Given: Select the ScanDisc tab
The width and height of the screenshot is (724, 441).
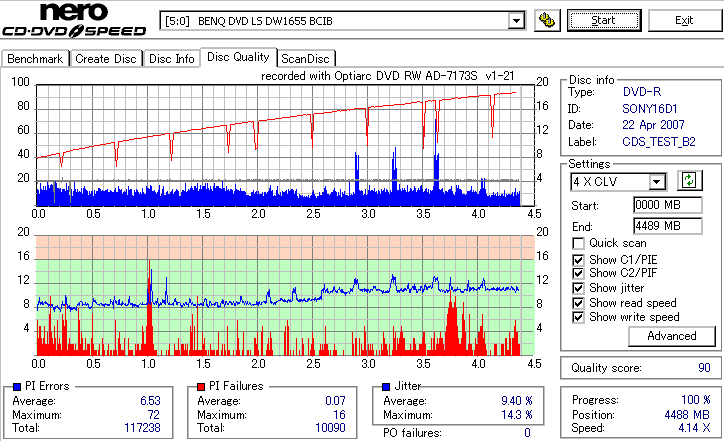Looking at the screenshot, I should [x=305, y=59].
